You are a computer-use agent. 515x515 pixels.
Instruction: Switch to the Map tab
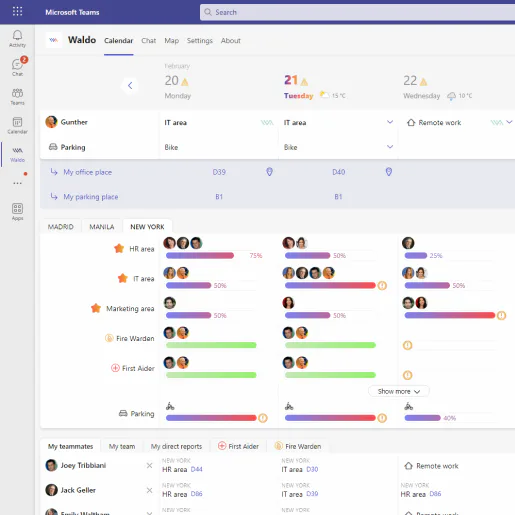[x=171, y=41]
